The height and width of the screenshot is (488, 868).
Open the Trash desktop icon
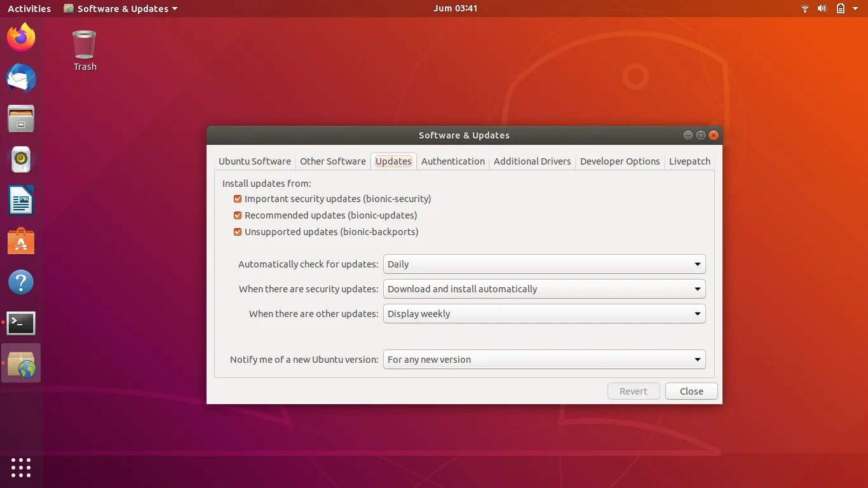(x=85, y=51)
